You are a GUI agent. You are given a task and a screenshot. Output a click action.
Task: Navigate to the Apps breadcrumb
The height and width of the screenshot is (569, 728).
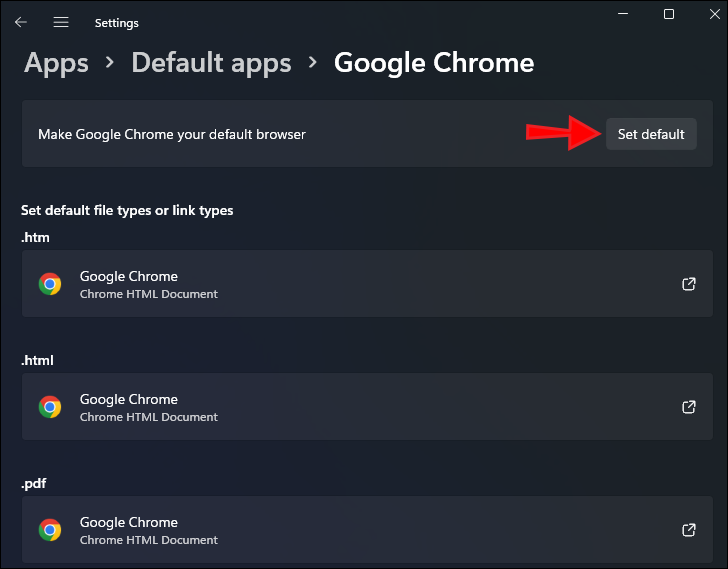[56, 63]
